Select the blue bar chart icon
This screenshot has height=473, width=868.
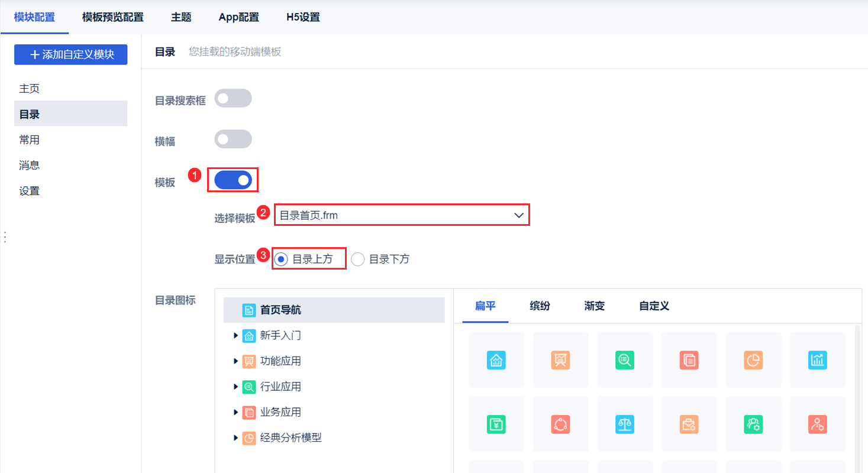coord(818,359)
